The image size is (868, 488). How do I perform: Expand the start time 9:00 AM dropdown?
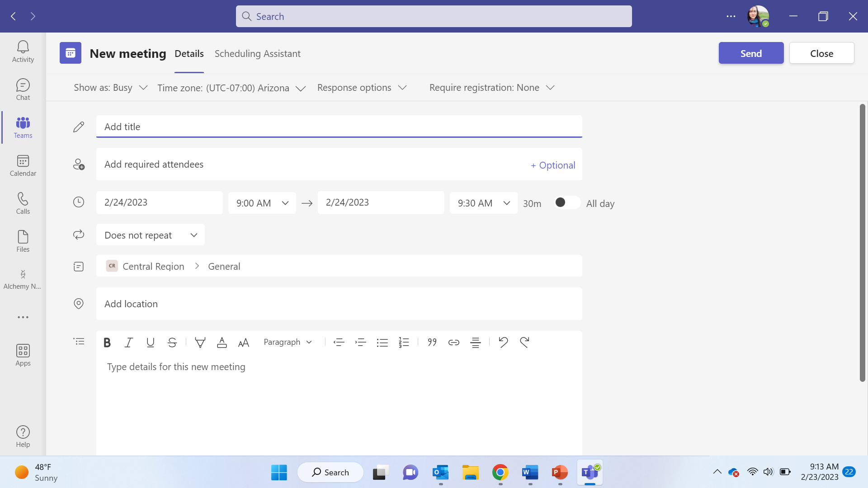pyautogui.click(x=262, y=203)
